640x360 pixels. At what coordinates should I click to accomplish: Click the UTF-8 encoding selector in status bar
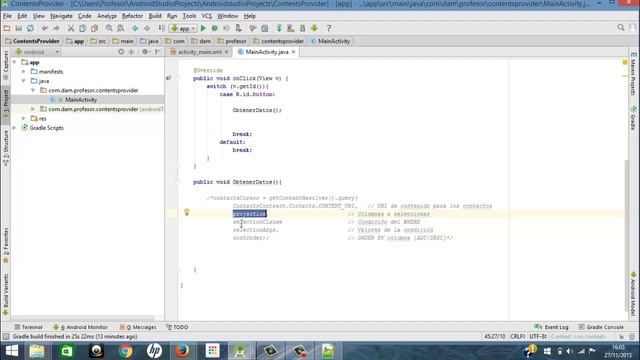(x=538, y=336)
